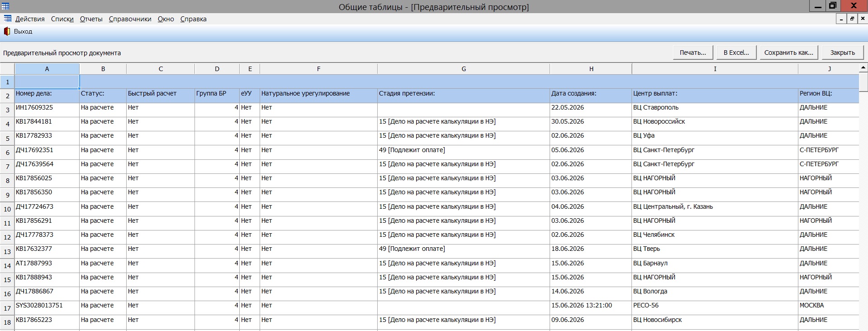Close the inner preview document window

point(862,19)
